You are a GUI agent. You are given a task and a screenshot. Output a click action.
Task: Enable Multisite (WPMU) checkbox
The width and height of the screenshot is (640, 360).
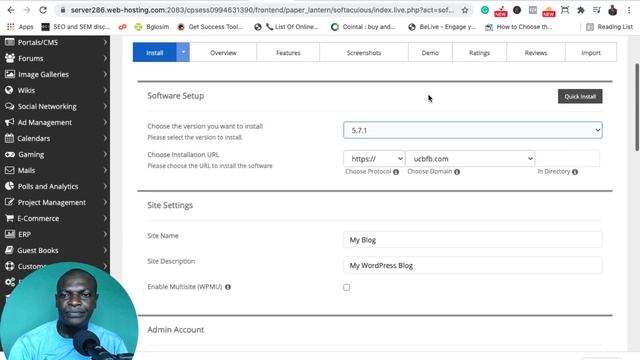click(347, 287)
